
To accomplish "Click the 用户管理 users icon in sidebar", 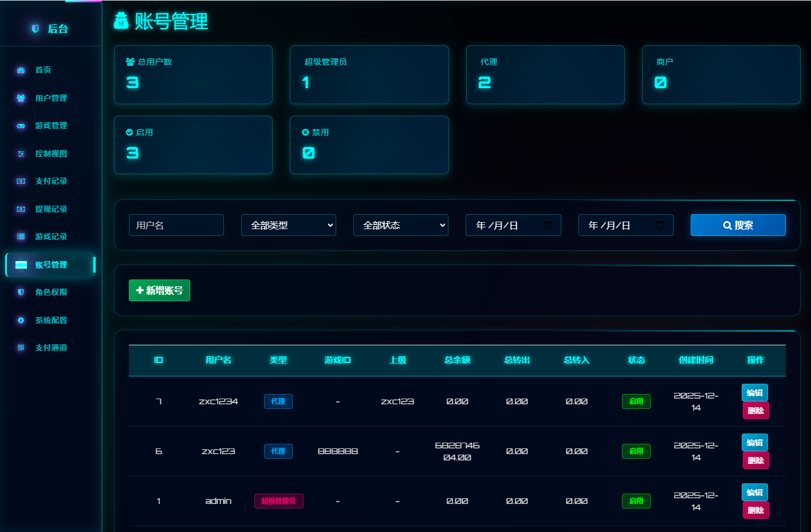I will coord(21,98).
